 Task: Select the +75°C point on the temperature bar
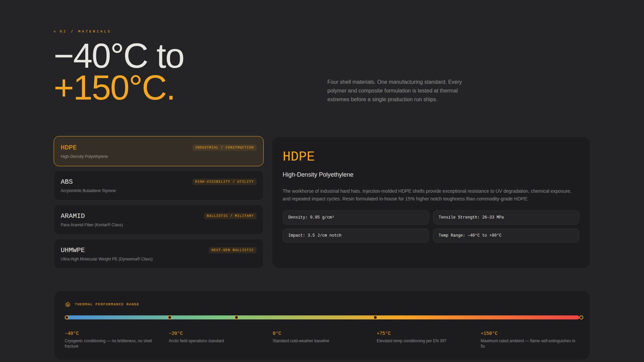(375, 317)
